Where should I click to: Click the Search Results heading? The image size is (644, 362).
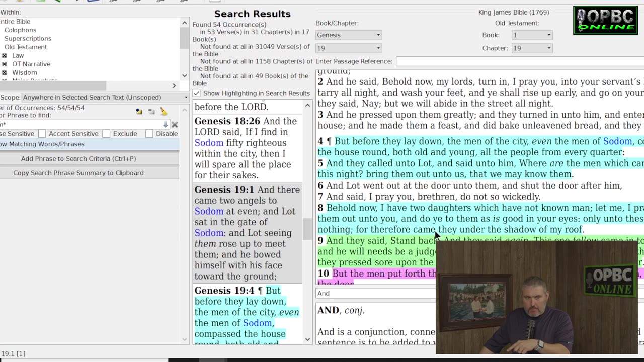[253, 14]
